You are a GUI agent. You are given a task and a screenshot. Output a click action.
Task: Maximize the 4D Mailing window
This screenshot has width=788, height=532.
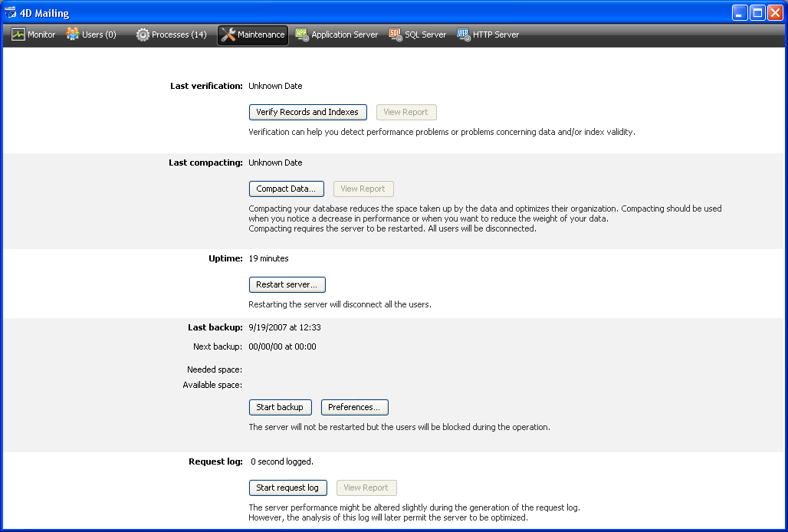coord(757,12)
